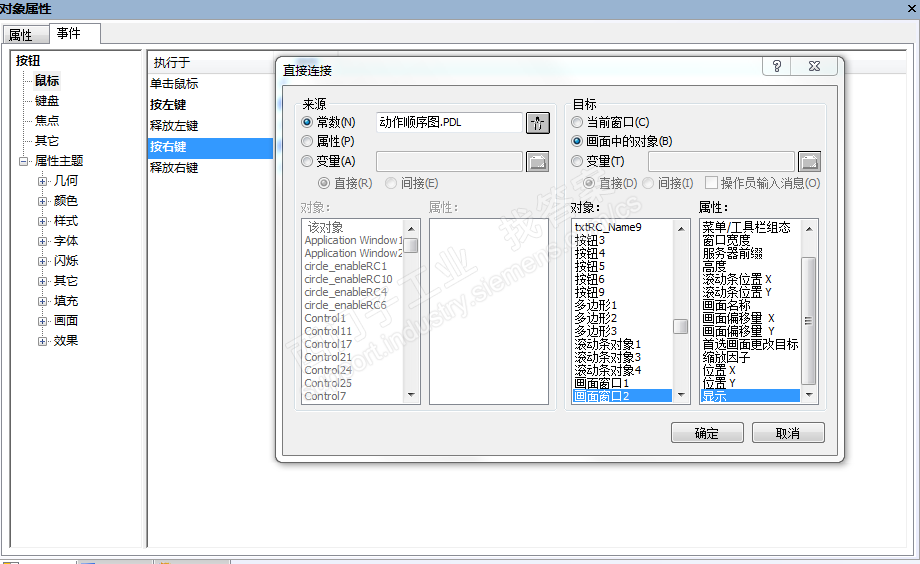Expand the 字体 tree node
920x564 pixels.
(x=42, y=241)
